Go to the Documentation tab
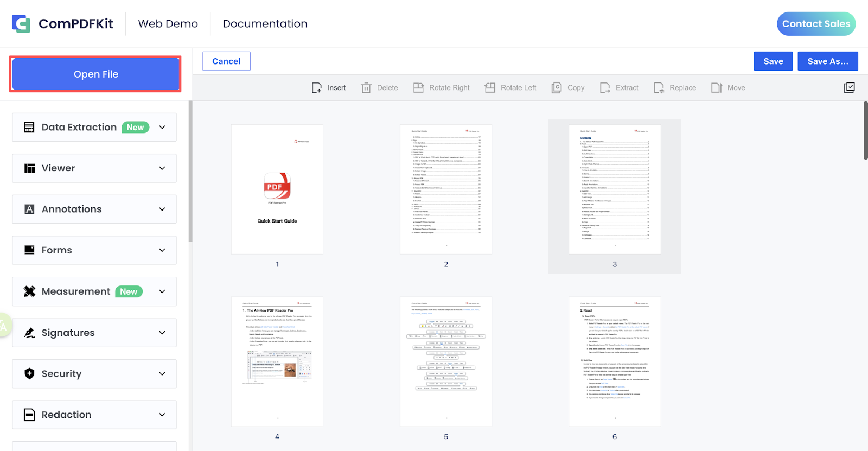The width and height of the screenshot is (868, 451). point(265,24)
